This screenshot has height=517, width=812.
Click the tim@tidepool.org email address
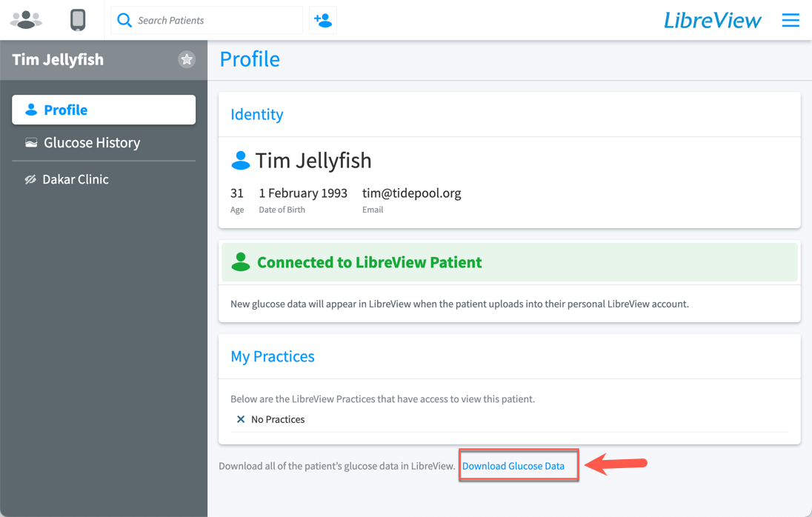coord(412,193)
